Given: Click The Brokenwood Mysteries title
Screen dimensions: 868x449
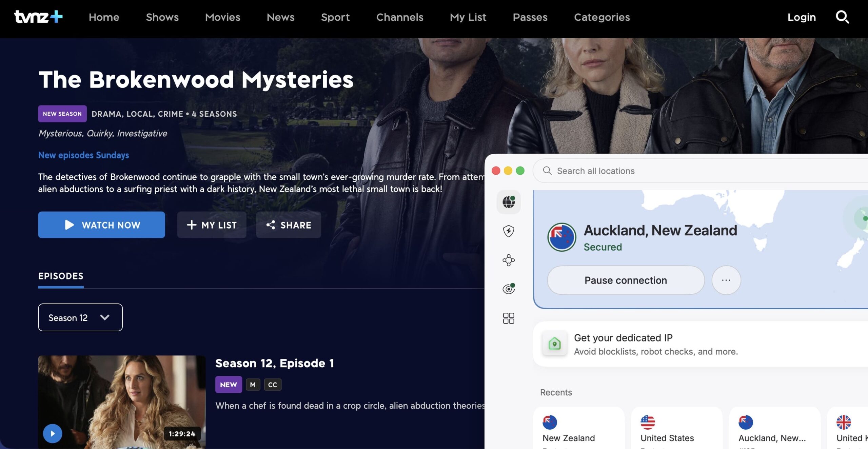Looking at the screenshot, I should [x=196, y=79].
